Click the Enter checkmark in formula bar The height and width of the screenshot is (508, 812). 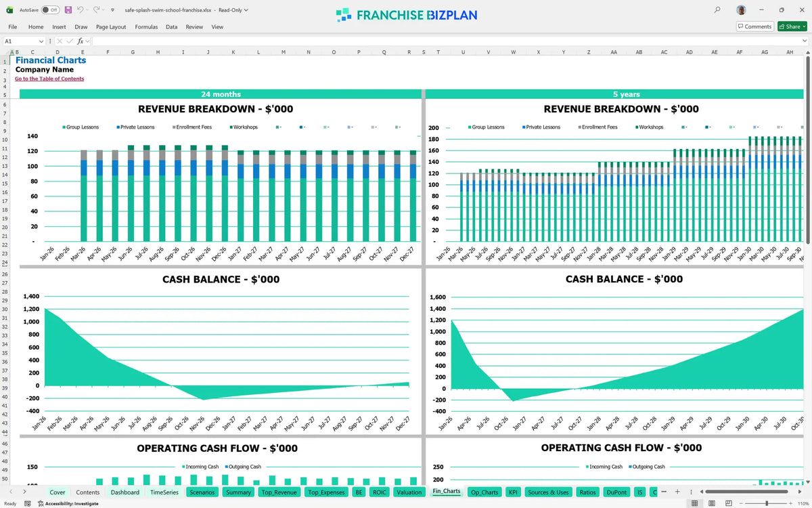[x=70, y=41]
